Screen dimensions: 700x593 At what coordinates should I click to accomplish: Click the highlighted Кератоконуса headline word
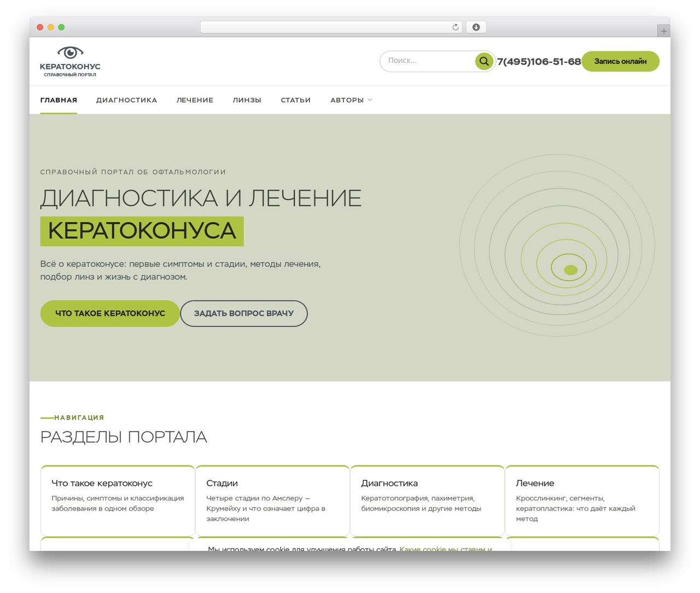[142, 231]
